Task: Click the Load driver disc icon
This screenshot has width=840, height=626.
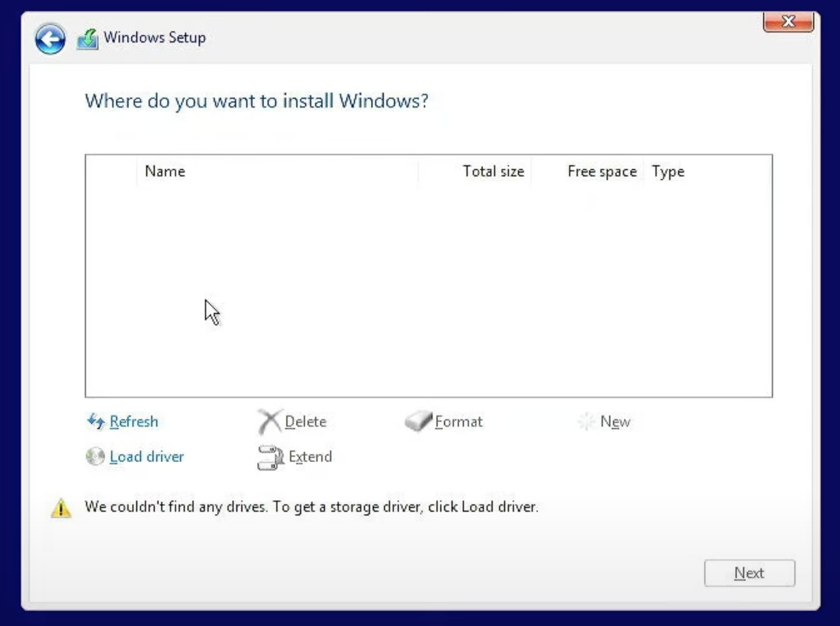Action: pyautogui.click(x=95, y=456)
